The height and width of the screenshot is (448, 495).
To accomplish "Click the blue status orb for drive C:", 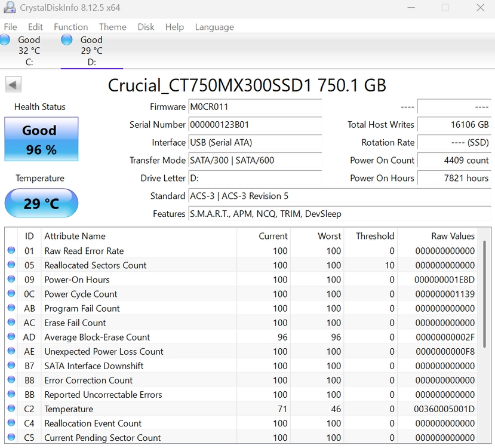I will coord(5,40).
